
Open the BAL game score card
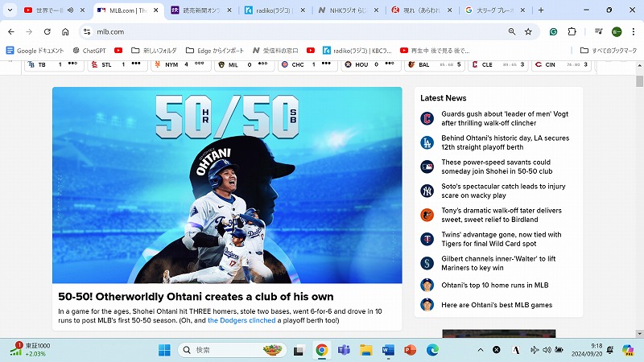pos(434,65)
